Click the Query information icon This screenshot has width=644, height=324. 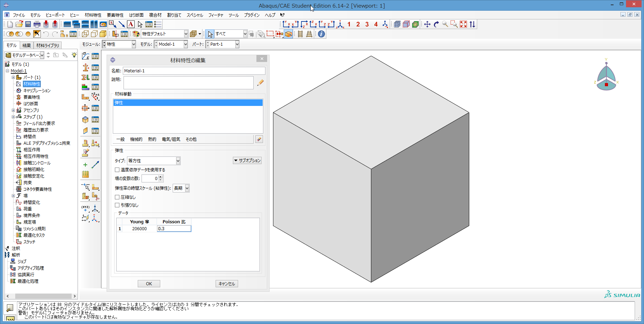321,34
